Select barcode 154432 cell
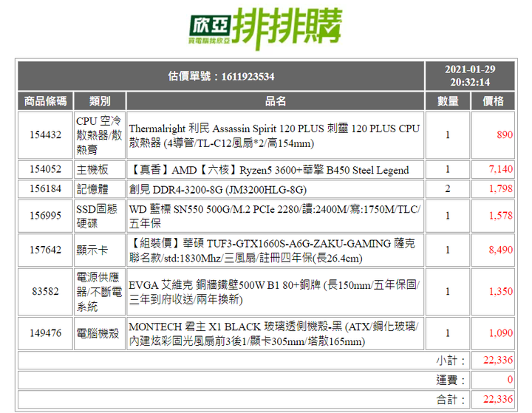The image size is (532, 413). [46, 135]
